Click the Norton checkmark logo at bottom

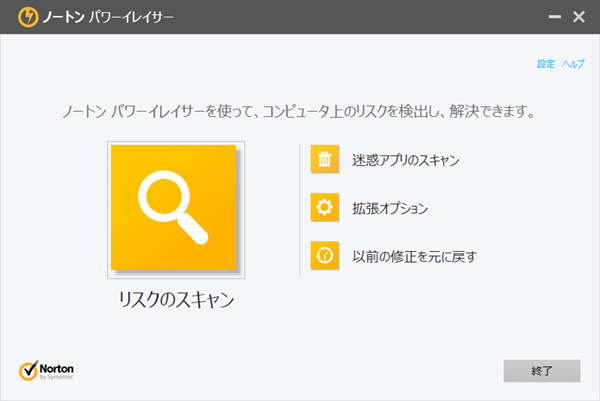click(x=29, y=370)
